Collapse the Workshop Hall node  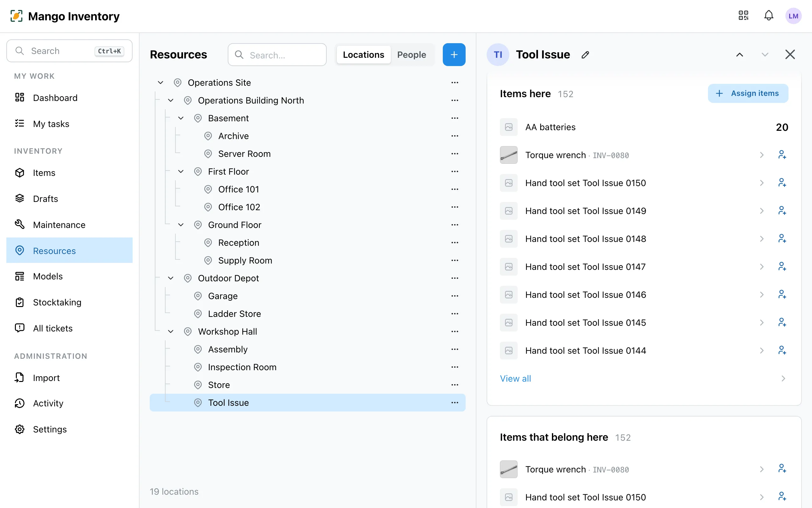coord(170,331)
